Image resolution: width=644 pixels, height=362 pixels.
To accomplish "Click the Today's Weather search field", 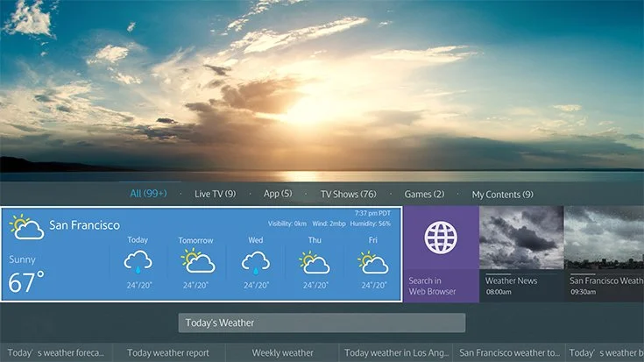I will (322, 323).
